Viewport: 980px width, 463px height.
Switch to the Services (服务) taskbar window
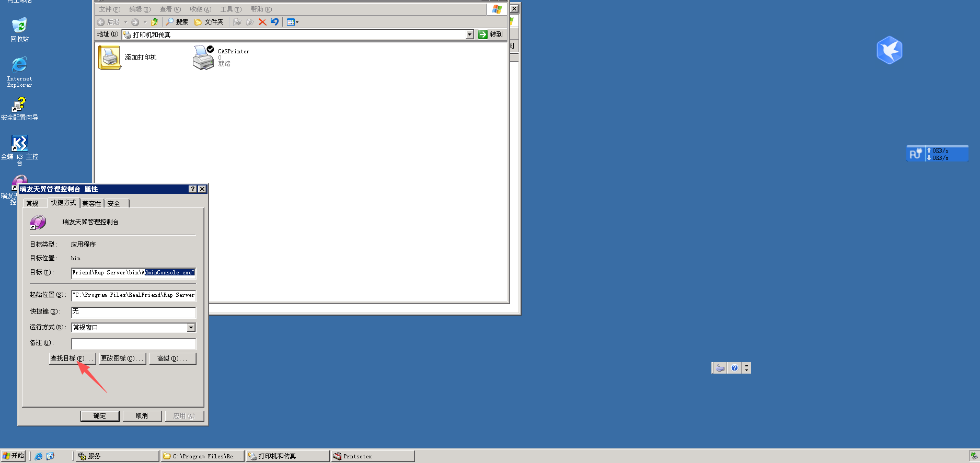coord(117,456)
